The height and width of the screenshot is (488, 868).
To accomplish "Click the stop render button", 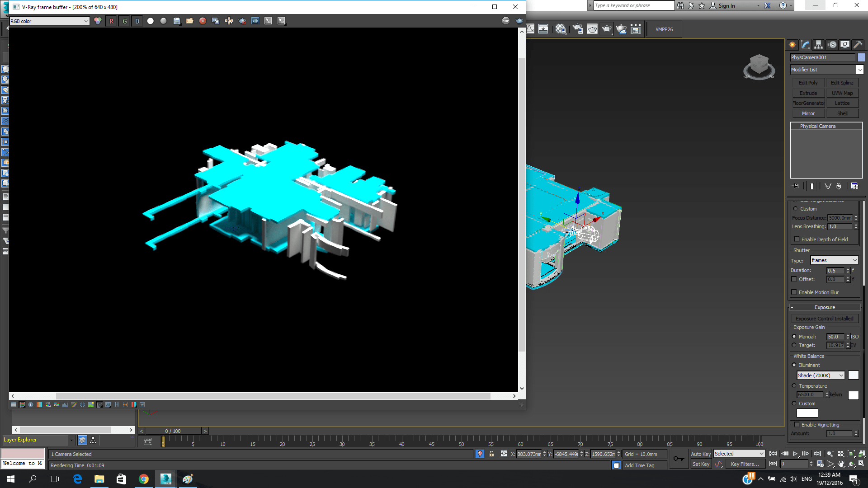I will click(x=506, y=21).
